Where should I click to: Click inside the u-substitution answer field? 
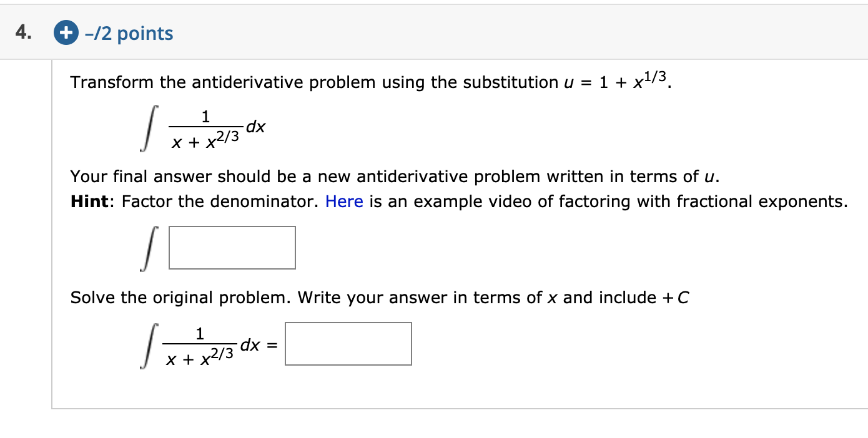tap(232, 248)
